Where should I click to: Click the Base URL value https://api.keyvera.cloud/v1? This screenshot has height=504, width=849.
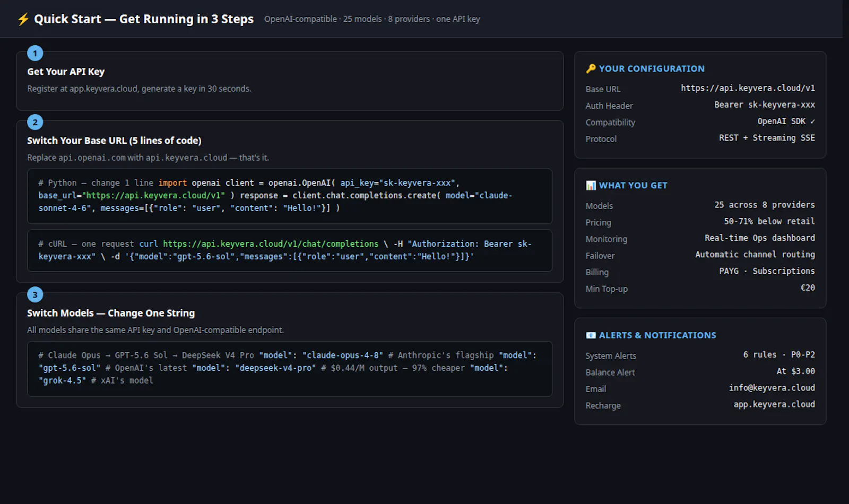748,88
